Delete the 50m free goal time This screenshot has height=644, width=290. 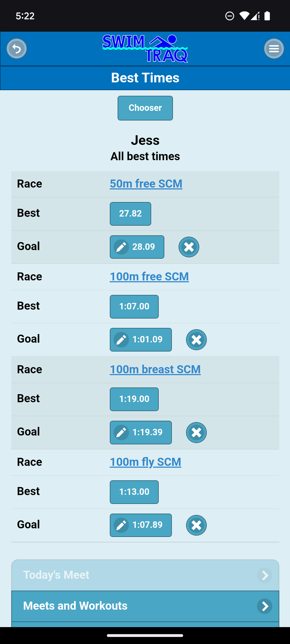click(189, 247)
